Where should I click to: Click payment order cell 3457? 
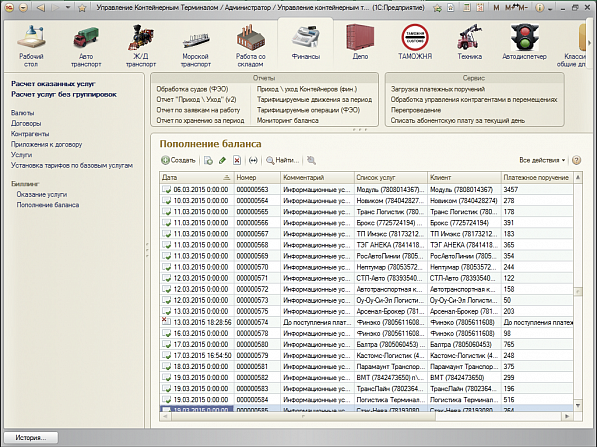[x=537, y=189]
